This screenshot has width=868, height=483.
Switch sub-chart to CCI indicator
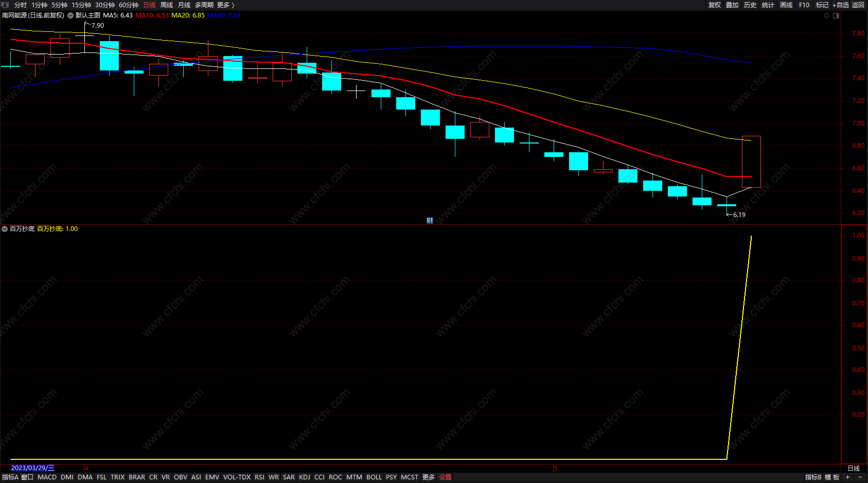click(320, 477)
